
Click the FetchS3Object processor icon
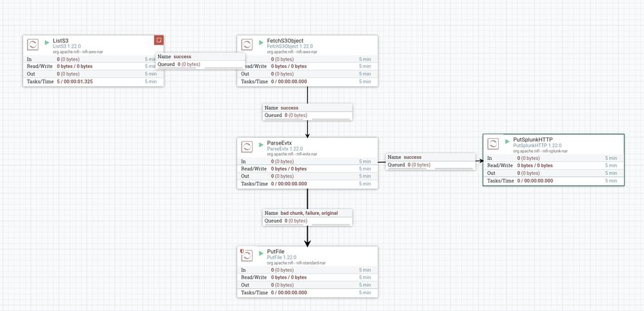coord(247,45)
